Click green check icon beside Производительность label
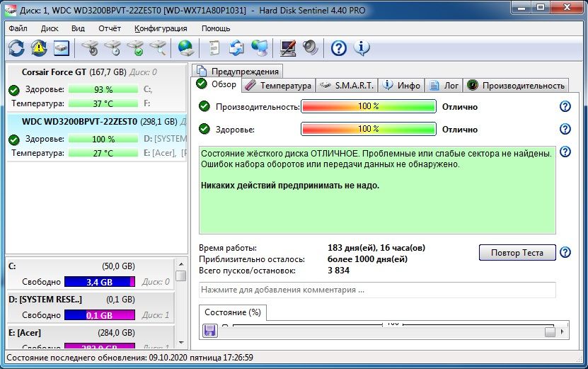This screenshot has height=369, width=588. click(x=204, y=107)
